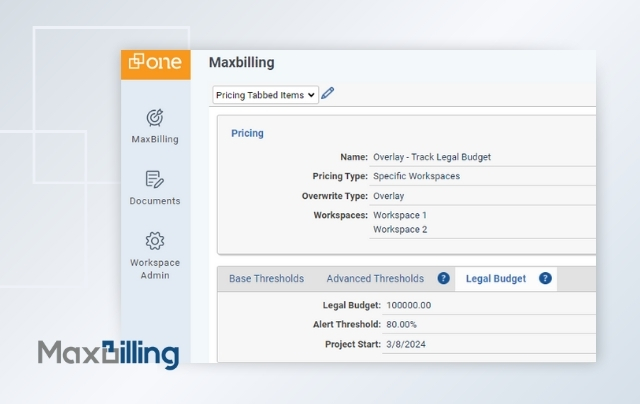Click the Alert Threshold value 80.00%
The height and width of the screenshot is (404, 640).
pyautogui.click(x=401, y=324)
